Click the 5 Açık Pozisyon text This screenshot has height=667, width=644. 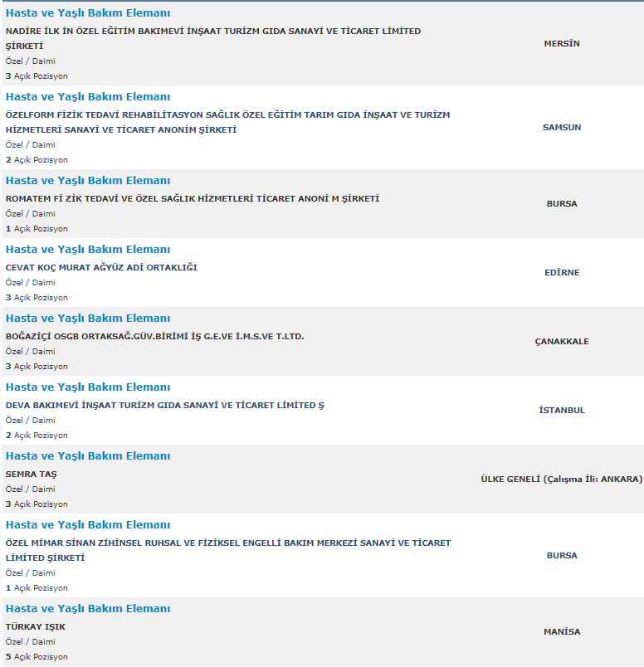[37, 657]
